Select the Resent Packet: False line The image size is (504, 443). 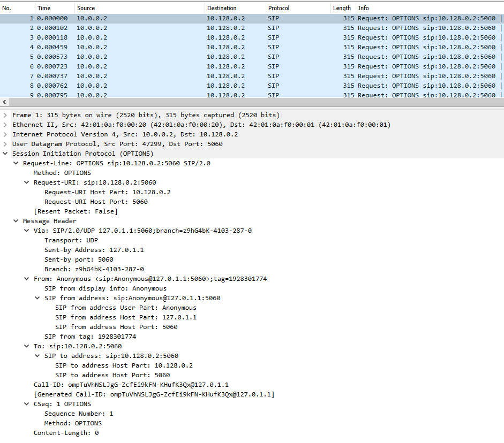(76, 211)
